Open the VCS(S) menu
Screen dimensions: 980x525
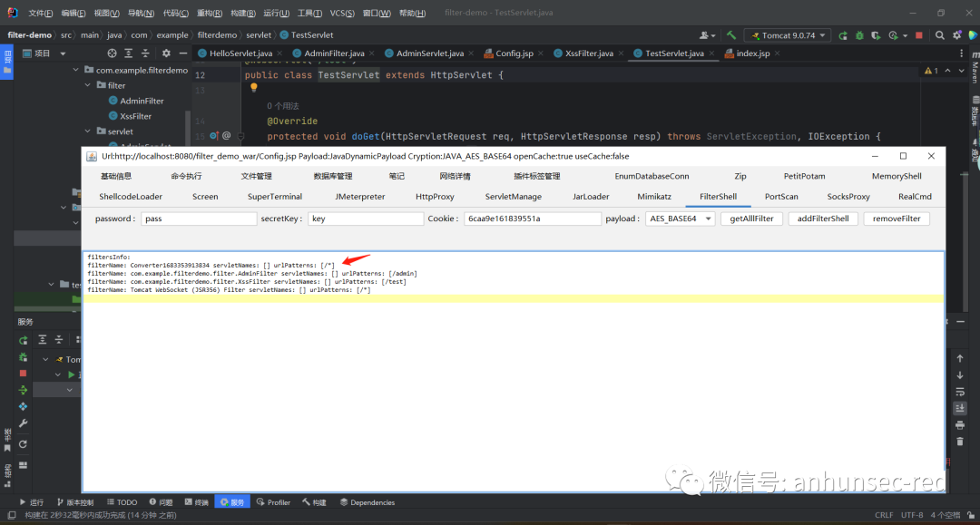pyautogui.click(x=342, y=13)
